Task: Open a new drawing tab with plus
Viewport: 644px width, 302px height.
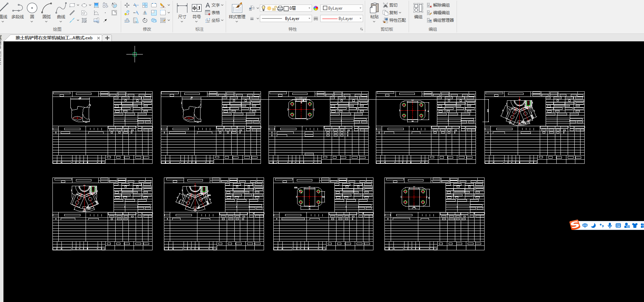Action: point(107,38)
